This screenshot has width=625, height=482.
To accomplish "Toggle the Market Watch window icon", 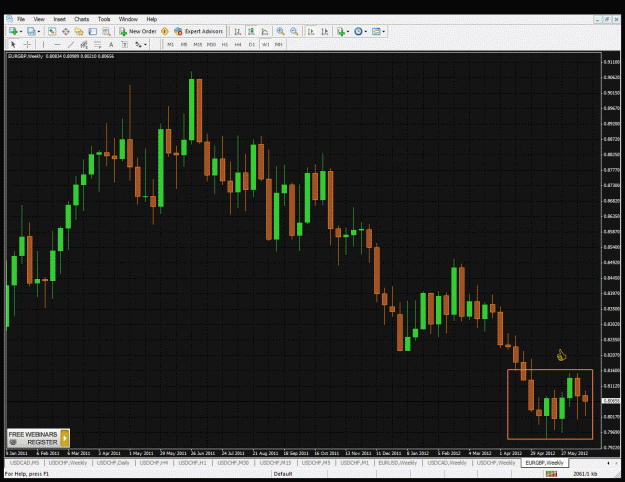I will point(52,31).
